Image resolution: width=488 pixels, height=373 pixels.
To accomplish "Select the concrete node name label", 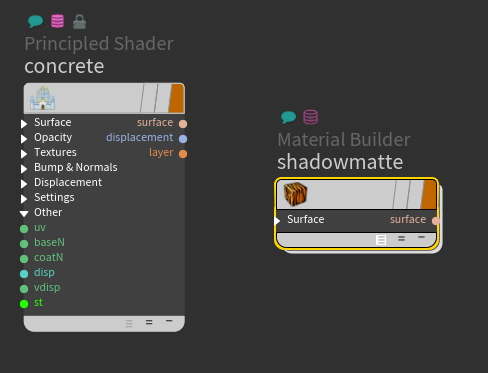I will click(x=64, y=66).
